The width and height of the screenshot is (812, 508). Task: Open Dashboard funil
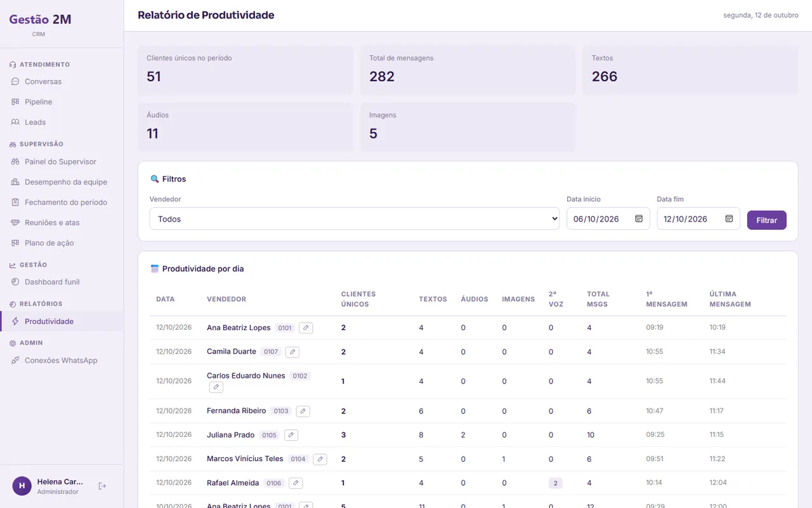(x=62, y=282)
